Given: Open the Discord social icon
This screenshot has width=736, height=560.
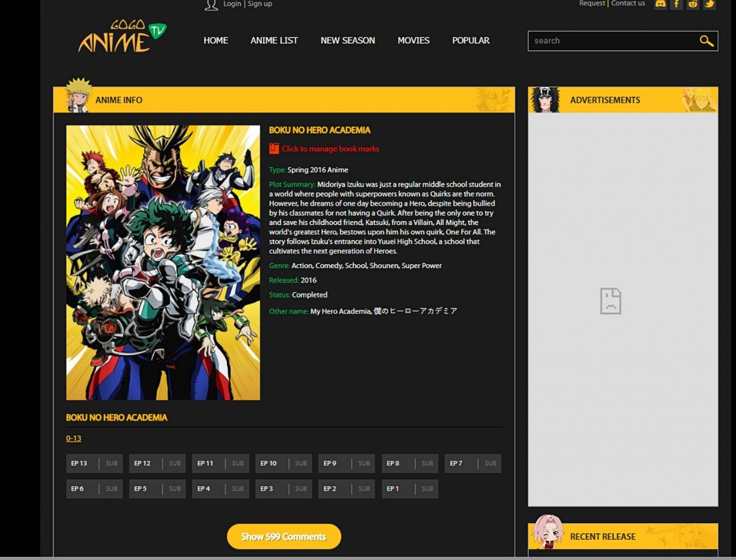Looking at the screenshot, I should pos(661,4).
